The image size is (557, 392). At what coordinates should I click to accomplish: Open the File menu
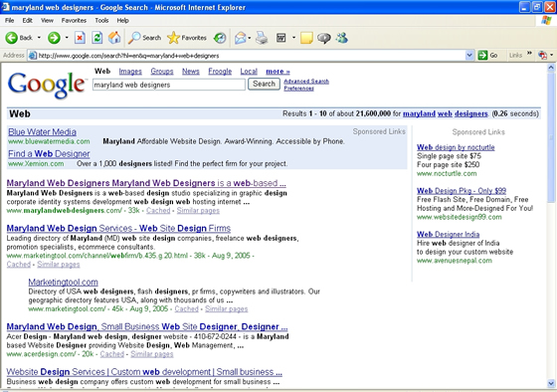point(9,20)
